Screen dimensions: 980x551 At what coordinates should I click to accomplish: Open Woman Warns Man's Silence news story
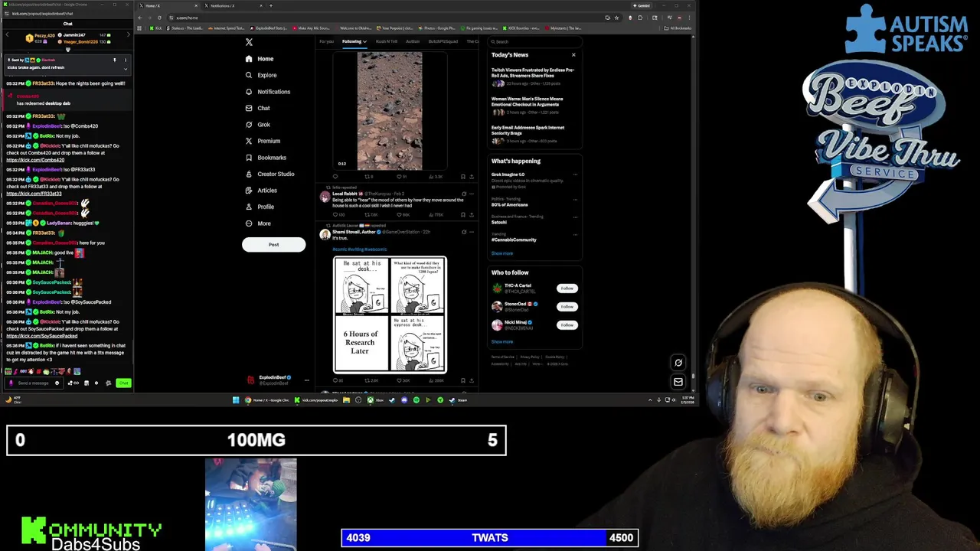pyautogui.click(x=534, y=106)
